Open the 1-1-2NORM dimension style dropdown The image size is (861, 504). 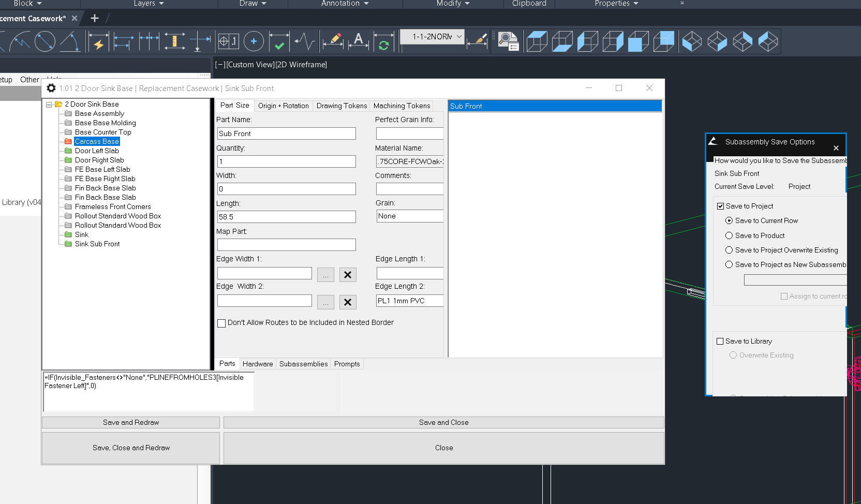coord(458,37)
